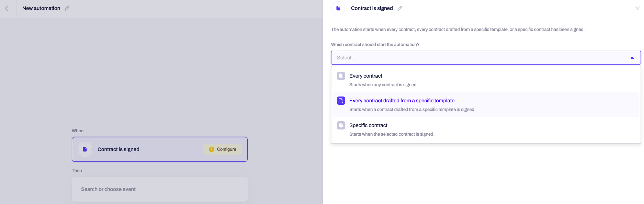Click the yellow warning icon on Configure
Screen dimensions: 644x204
coord(212,149)
